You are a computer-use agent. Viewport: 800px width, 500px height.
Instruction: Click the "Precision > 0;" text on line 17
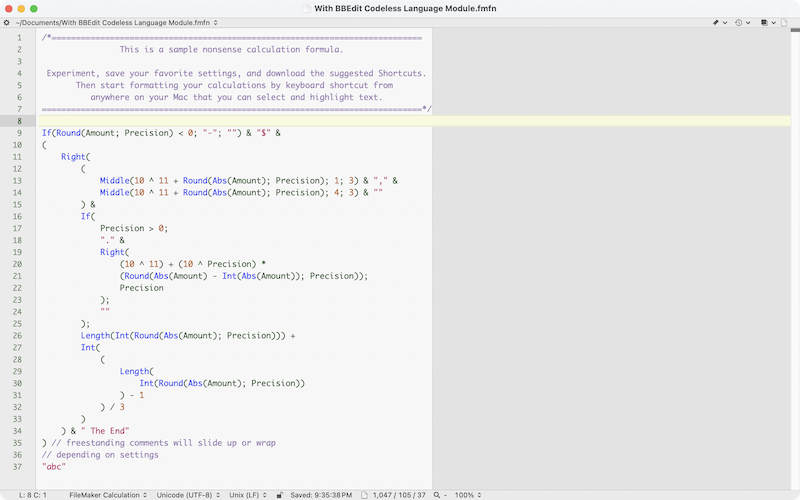[x=134, y=228]
